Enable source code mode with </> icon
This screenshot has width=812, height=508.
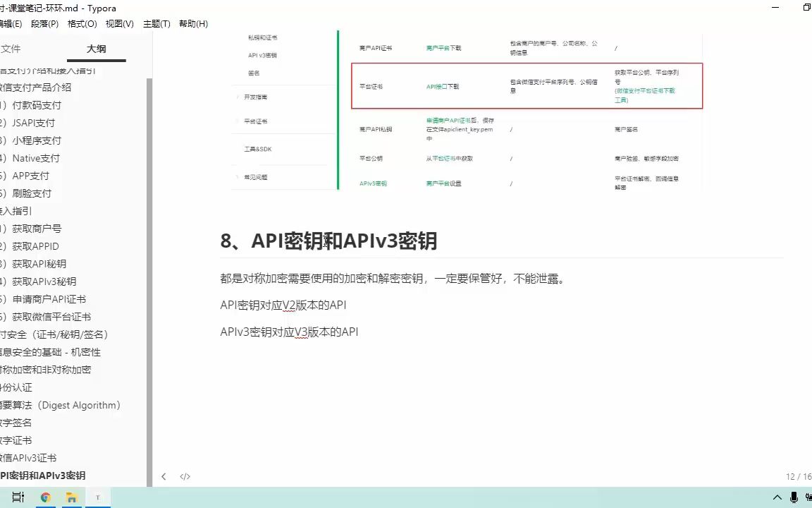click(185, 476)
